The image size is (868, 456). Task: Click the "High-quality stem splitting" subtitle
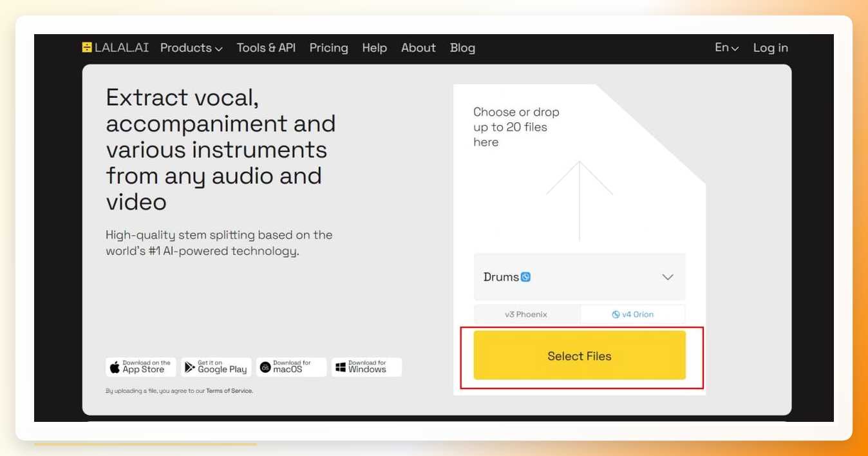point(219,243)
